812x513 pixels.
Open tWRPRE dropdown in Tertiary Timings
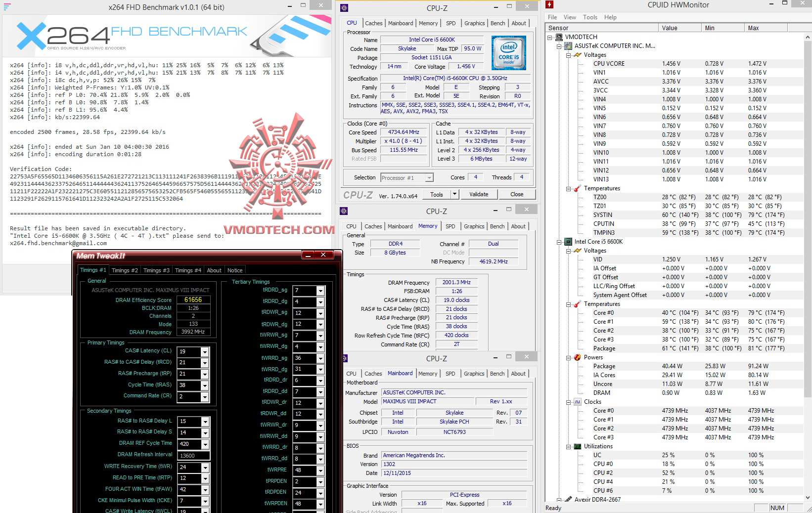pos(320,470)
